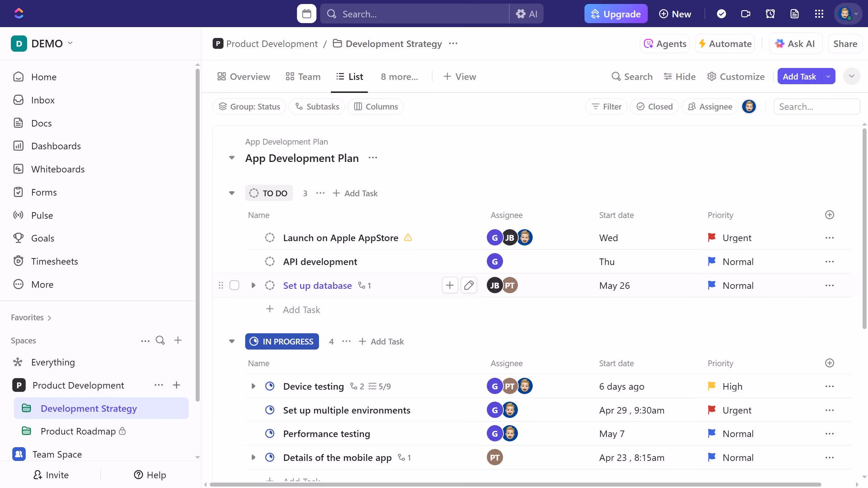
Task: Add a column in the IN PROGRESS group
Action: coord(829,363)
